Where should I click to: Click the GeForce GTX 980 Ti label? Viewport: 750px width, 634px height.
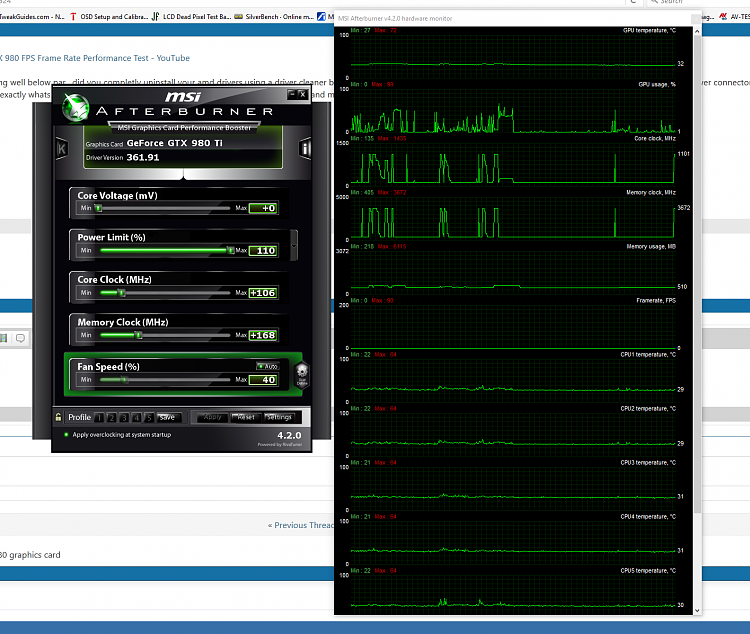click(174, 143)
